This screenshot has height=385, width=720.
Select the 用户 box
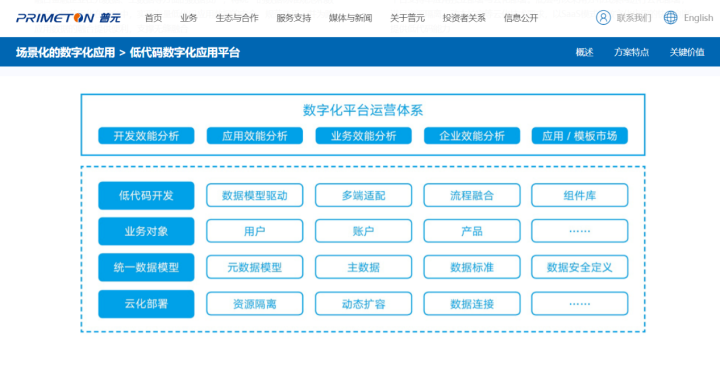pos(254,231)
